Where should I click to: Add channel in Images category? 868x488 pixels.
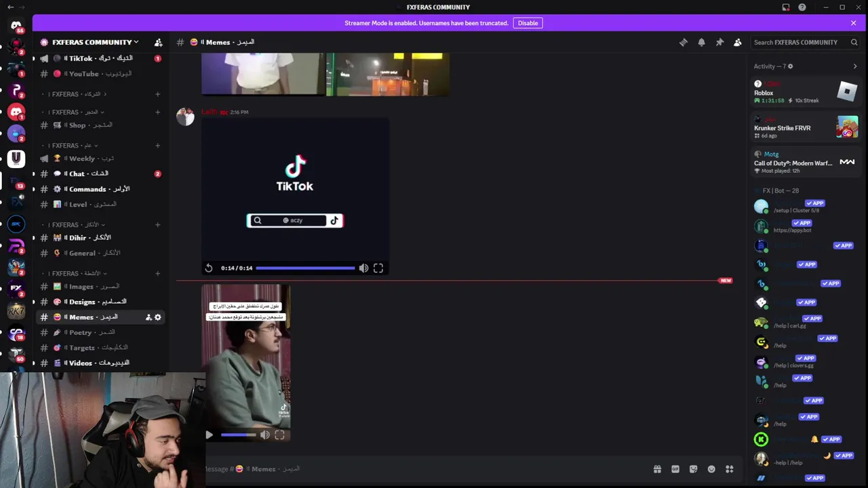click(x=157, y=273)
